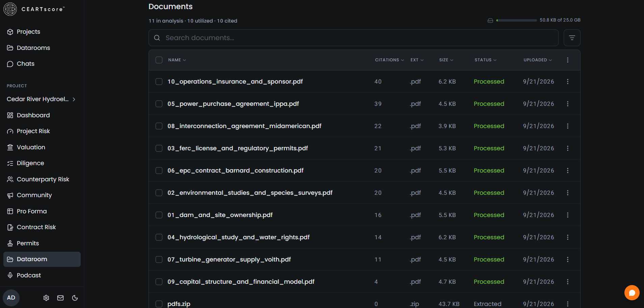Sort by the EXT column

coord(417,60)
